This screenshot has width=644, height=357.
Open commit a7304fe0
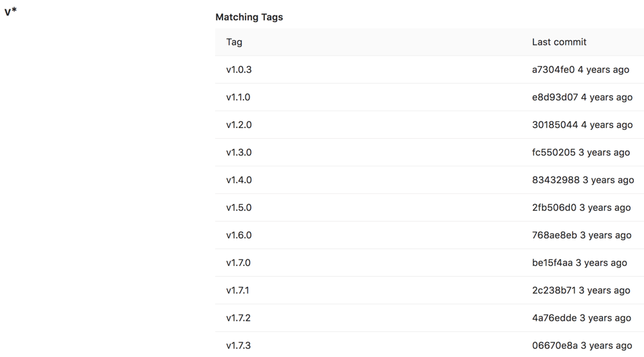(553, 69)
